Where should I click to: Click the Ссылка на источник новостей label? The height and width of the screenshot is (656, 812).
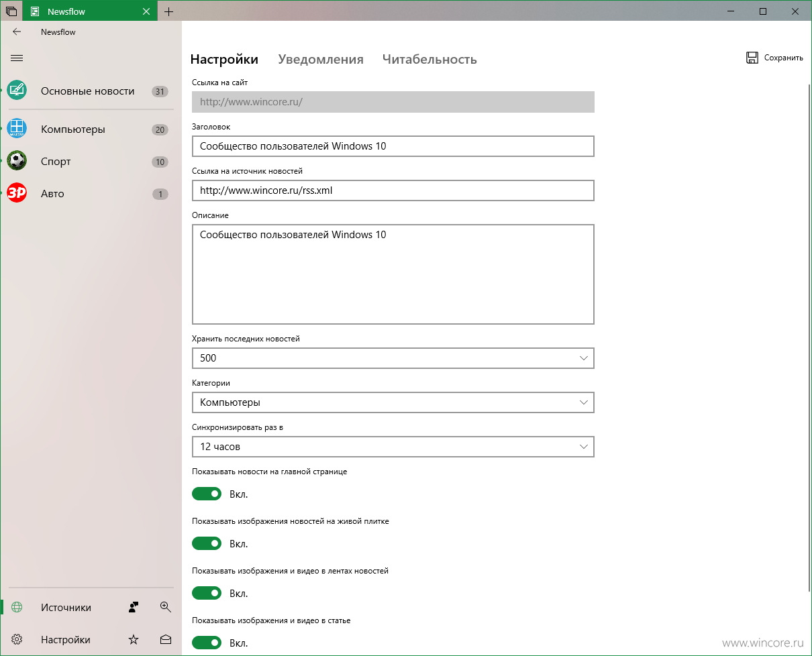point(247,171)
